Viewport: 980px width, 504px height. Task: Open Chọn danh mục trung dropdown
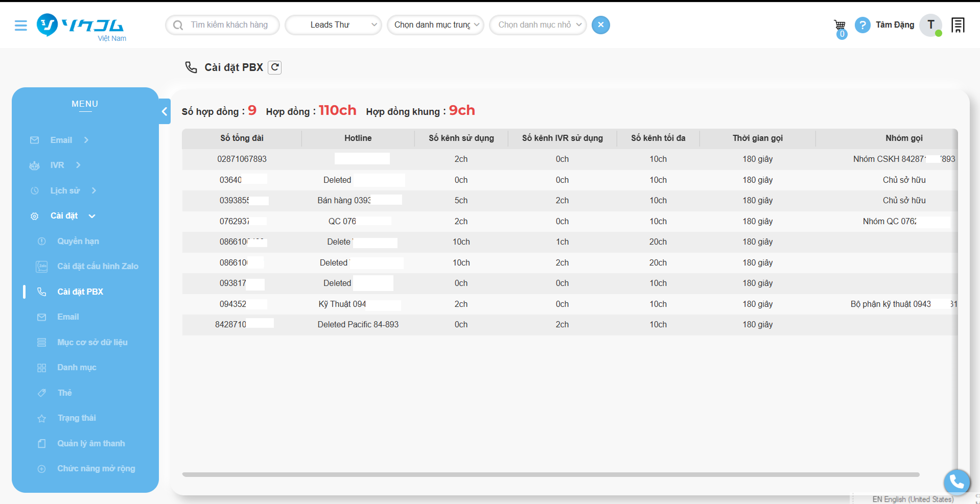click(435, 25)
